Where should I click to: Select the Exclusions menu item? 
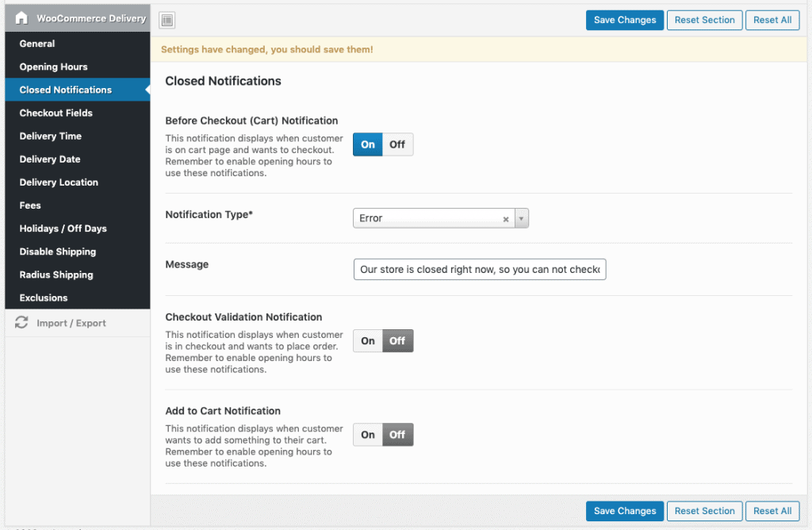pyautogui.click(x=44, y=298)
